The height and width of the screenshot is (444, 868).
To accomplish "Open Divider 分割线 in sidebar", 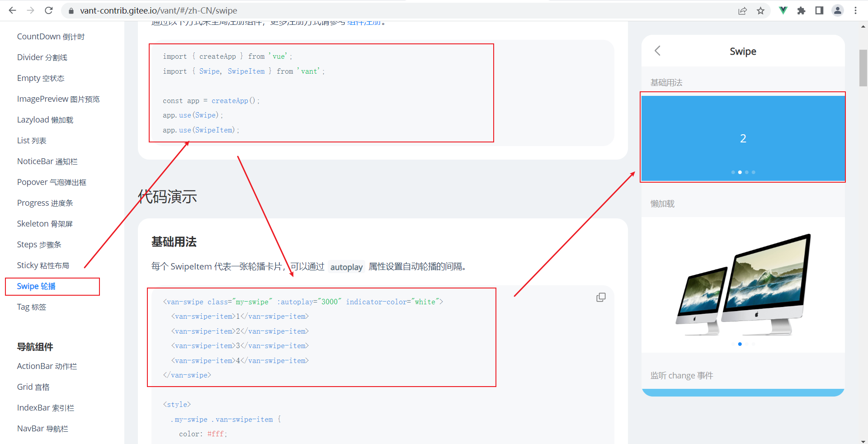I will [x=42, y=57].
